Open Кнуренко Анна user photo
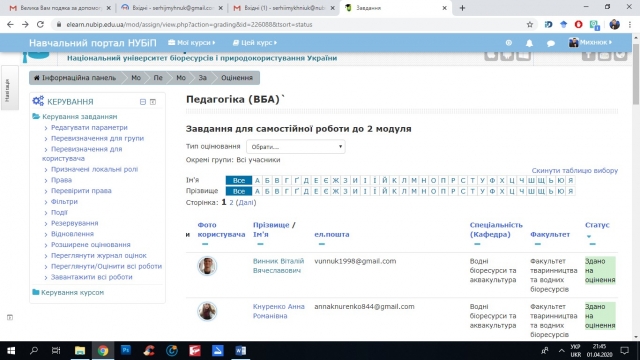This screenshot has width=640, height=360. coord(207,311)
